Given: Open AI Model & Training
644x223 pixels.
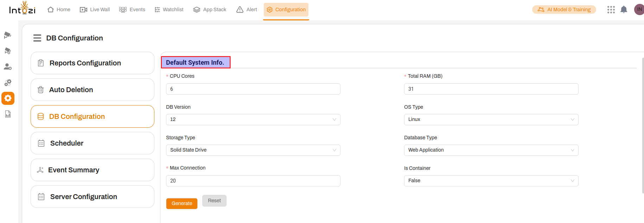Looking at the screenshot, I should point(564,9).
